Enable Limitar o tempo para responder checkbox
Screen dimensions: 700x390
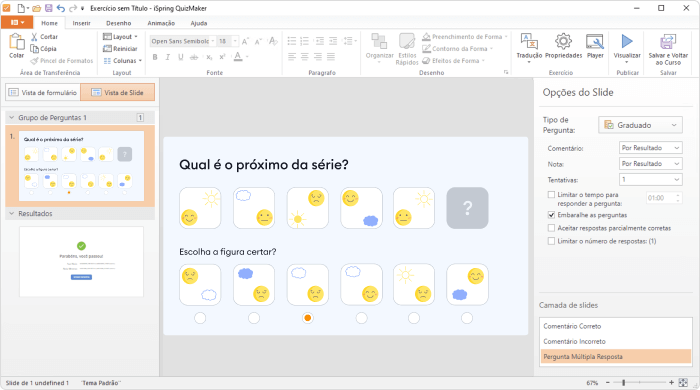tap(551, 195)
